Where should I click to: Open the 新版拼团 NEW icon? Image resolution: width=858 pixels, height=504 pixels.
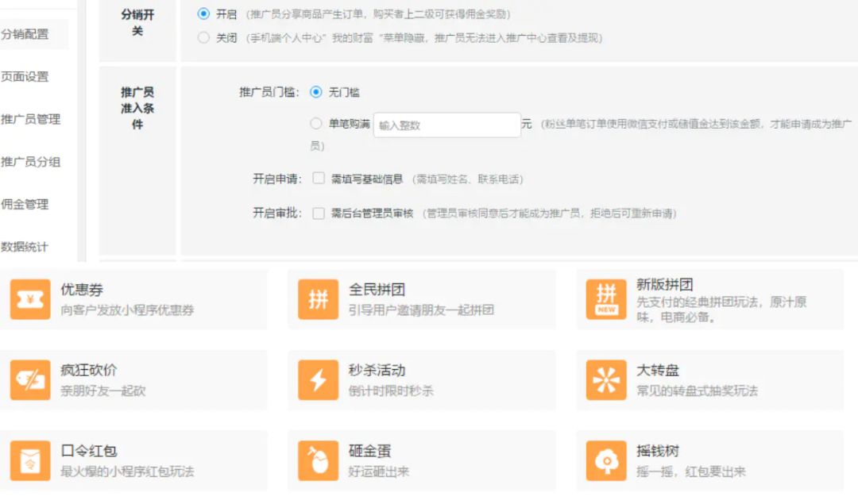point(605,299)
